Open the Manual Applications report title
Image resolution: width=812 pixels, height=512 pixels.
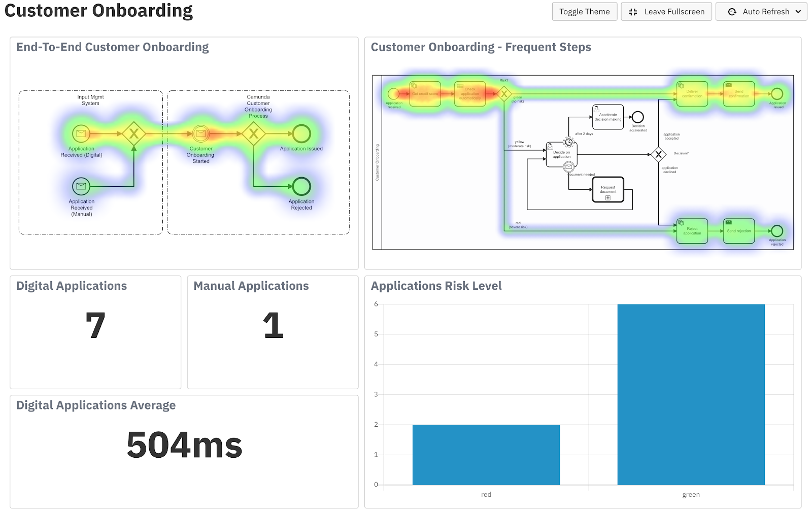(x=251, y=286)
